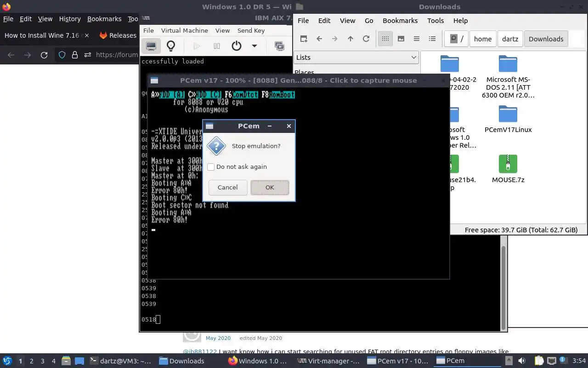Click the root '/' path button

point(456,39)
